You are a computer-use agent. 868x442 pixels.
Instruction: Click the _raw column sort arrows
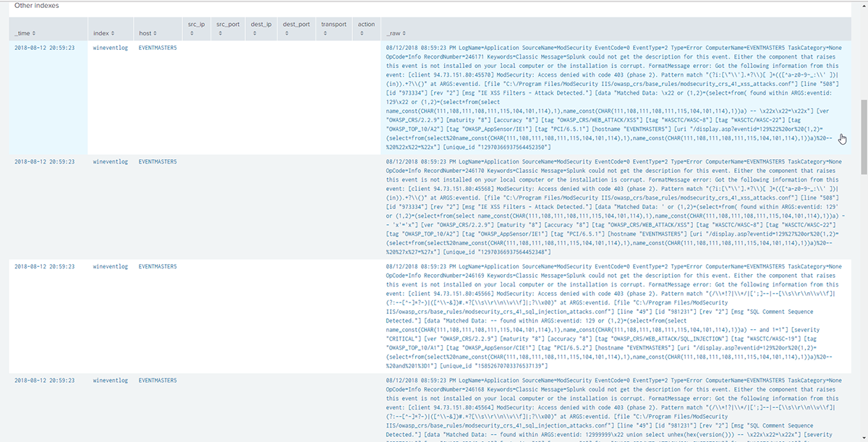click(405, 34)
